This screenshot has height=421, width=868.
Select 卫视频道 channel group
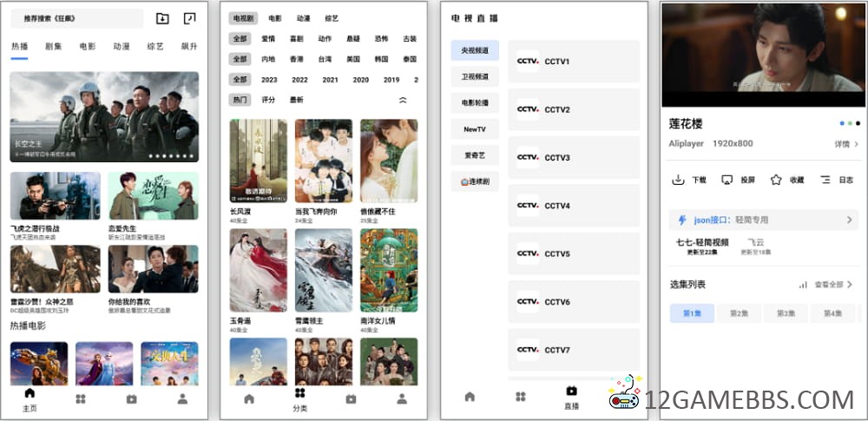475,76
